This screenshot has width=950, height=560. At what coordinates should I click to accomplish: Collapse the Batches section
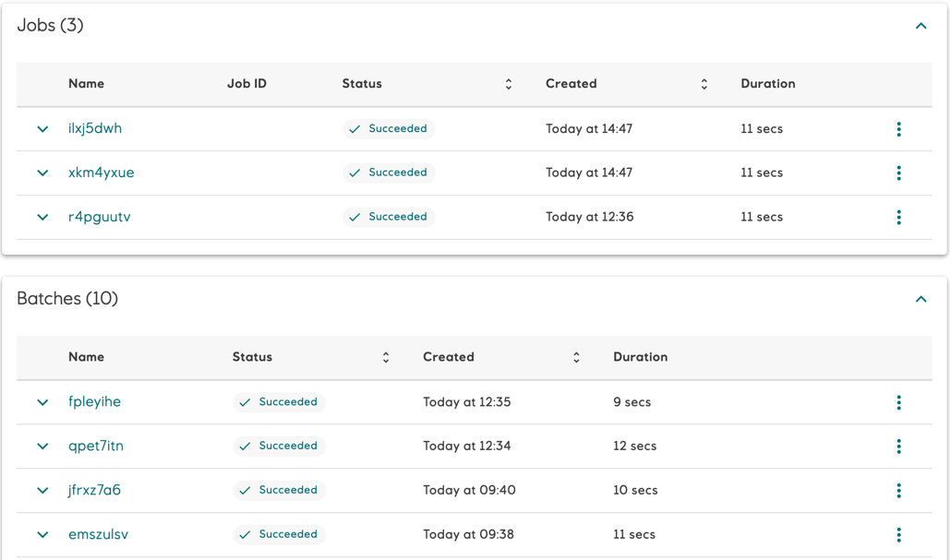920,299
